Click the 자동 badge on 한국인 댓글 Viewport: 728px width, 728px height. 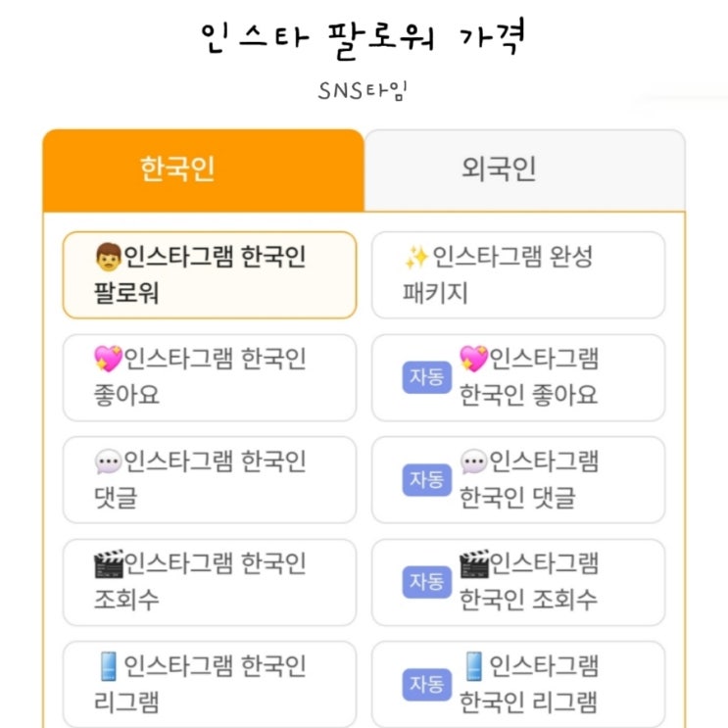[426, 479]
